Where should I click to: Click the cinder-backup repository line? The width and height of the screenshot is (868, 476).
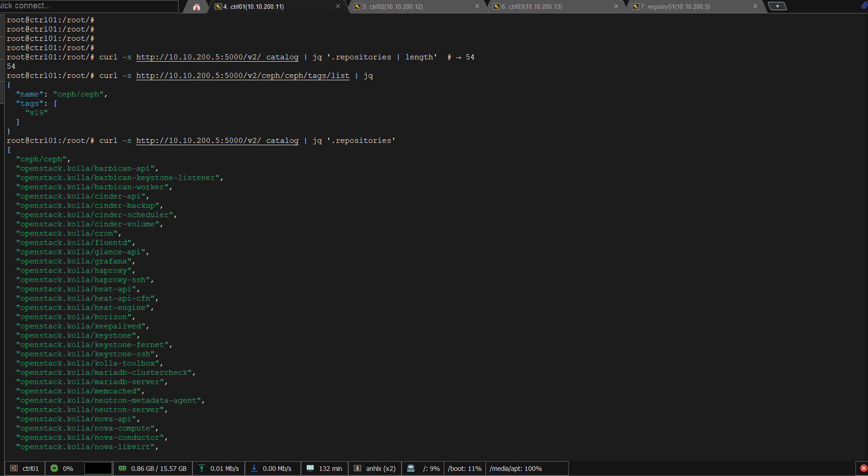click(89, 206)
